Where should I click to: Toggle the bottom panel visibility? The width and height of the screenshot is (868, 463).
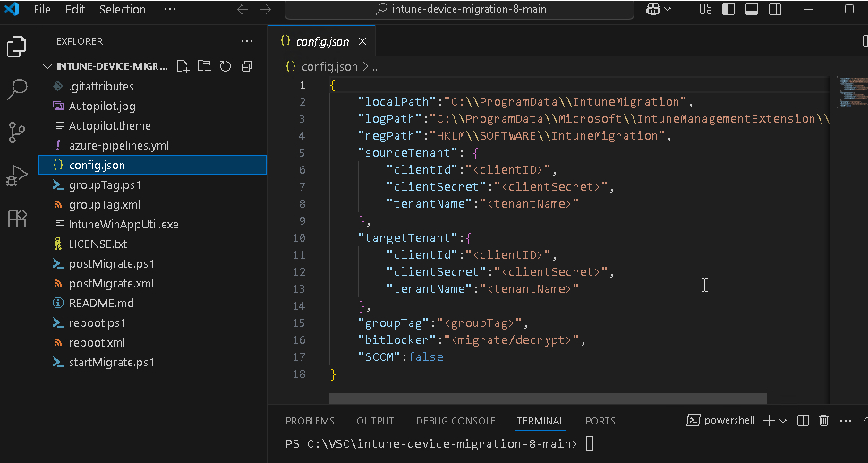point(751,9)
